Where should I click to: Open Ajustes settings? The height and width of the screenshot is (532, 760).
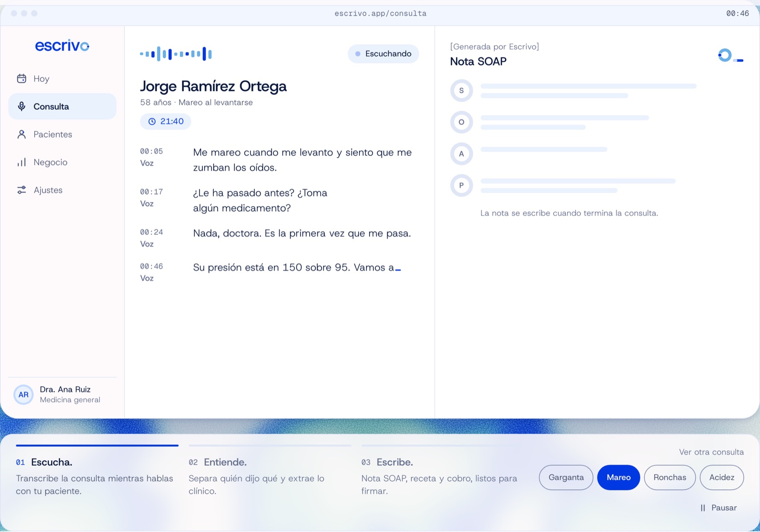(62, 190)
